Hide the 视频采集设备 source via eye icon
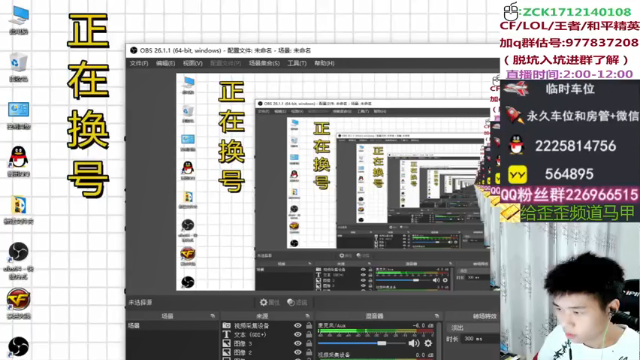Screen dimensions: 640x360 tap(298, 326)
